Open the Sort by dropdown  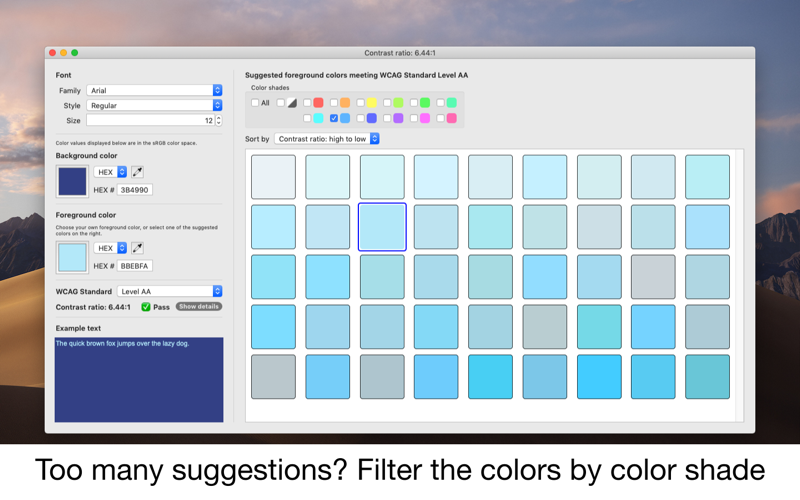coord(326,139)
